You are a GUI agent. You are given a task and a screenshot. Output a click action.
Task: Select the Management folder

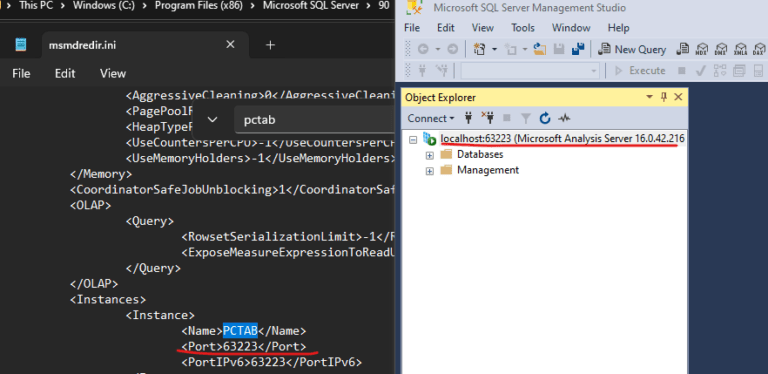[x=488, y=170]
